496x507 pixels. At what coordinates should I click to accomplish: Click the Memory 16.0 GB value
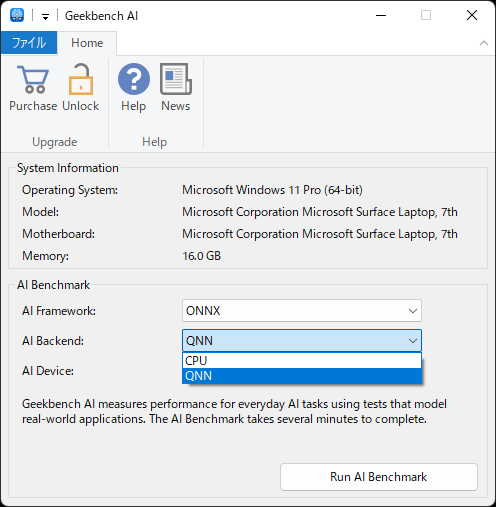201,256
